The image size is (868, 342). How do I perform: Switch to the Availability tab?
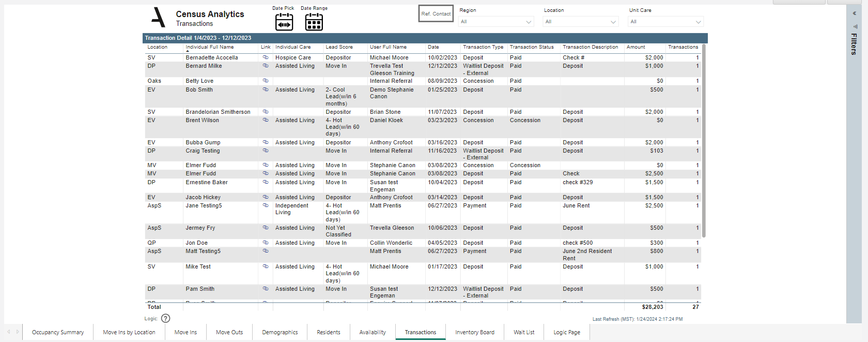(373, 332)
